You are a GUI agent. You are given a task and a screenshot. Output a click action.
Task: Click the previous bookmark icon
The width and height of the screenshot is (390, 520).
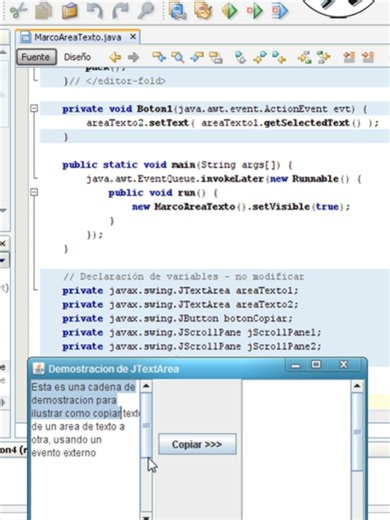[x=260, y=57]
